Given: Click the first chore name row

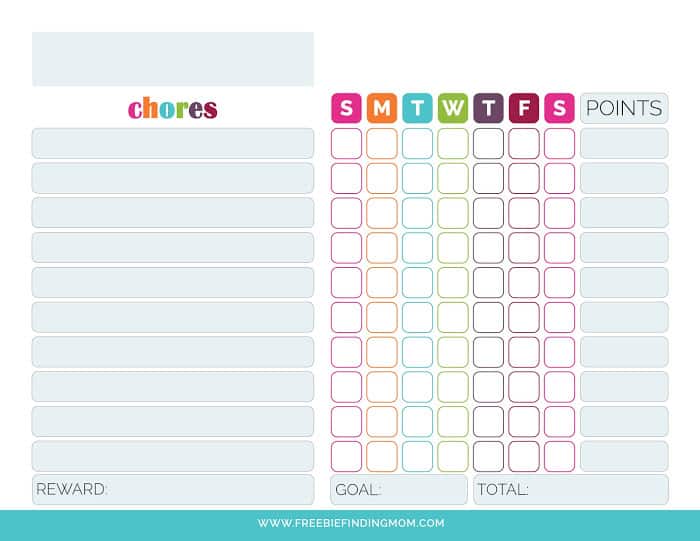Looking at the screenshot, I should pyautogui.click(x=172, y=143).
